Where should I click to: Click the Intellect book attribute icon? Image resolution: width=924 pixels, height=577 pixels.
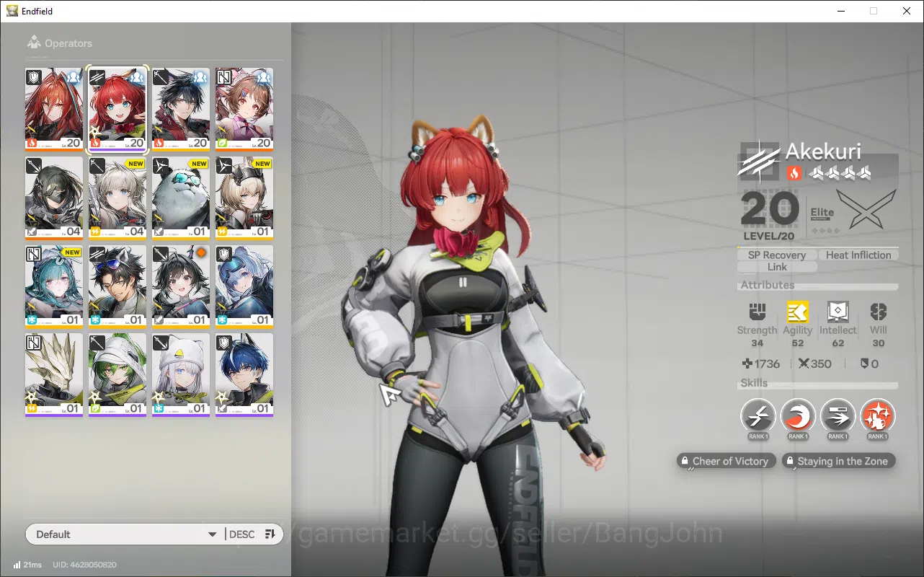838,312
